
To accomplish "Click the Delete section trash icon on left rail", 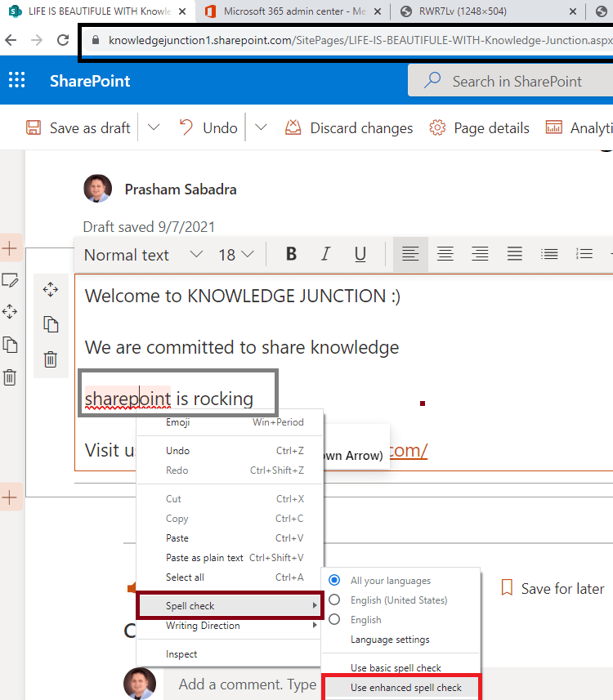I will point(10,377).
